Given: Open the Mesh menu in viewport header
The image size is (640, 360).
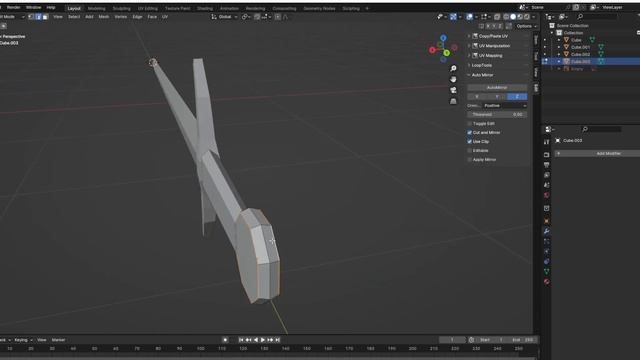Looking at the screenshot, I should pyautogui.click(x=104, y=17).
